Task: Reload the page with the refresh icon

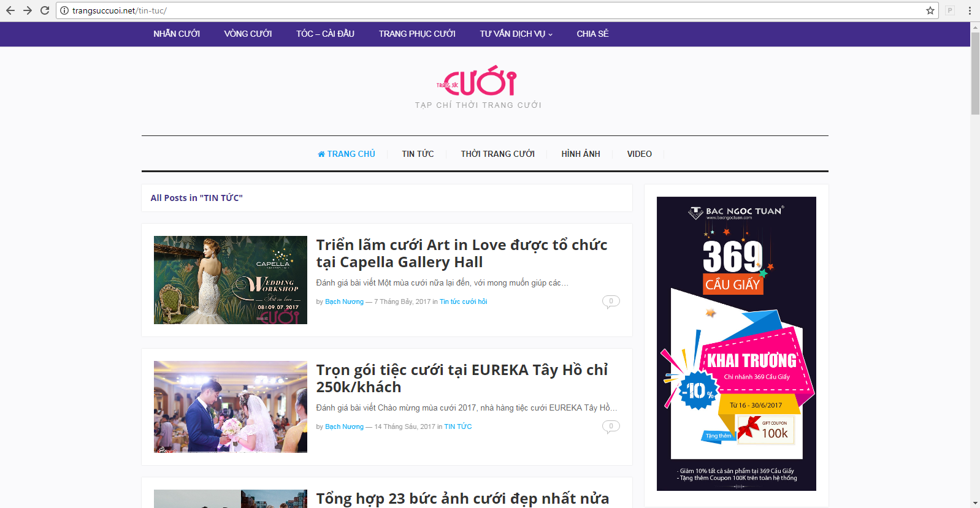Action: pyautogui.click(x=45, y=10)
